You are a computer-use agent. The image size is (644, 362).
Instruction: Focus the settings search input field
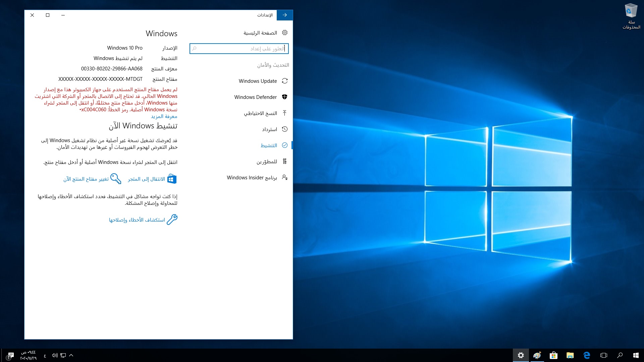click(239, 49)
